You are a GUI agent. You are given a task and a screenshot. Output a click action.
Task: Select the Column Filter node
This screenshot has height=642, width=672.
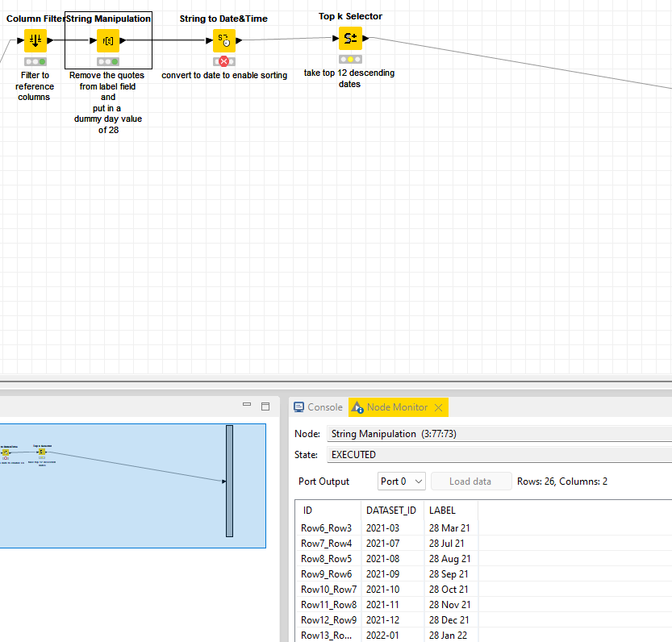coord(35,40)
